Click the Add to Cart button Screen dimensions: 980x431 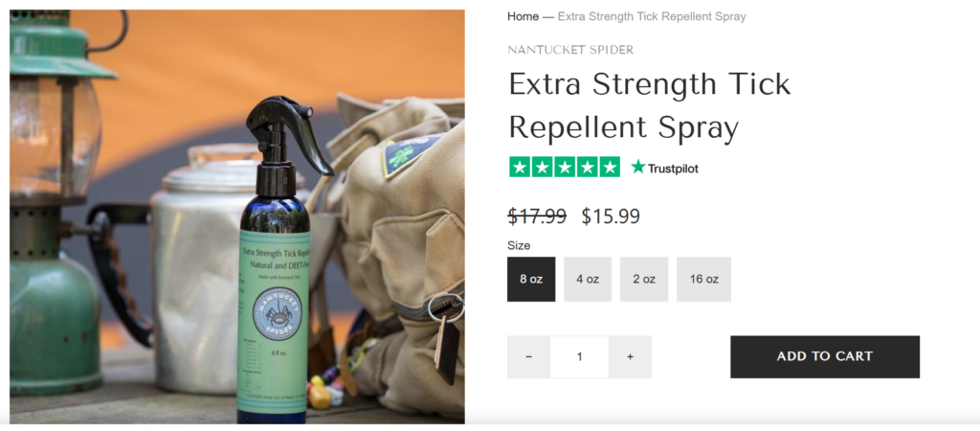click(x=825, y=356)
